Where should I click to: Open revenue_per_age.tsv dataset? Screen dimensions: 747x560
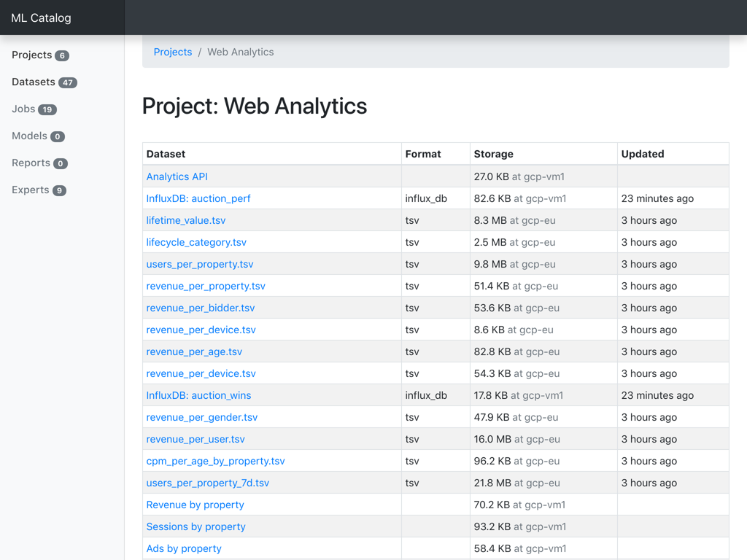point(194,352)
